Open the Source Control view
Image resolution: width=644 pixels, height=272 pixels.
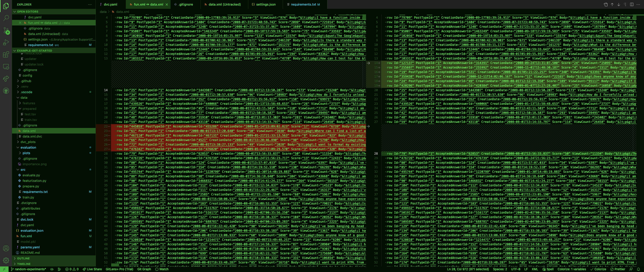(6, 30)
